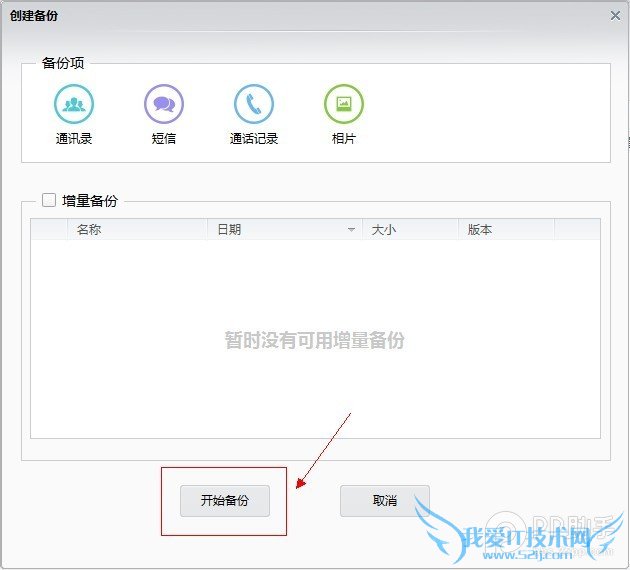The image size is (630, 570).
Task: Click the 版本 column header
Action: pyautogui.click(x=506, y=230)
